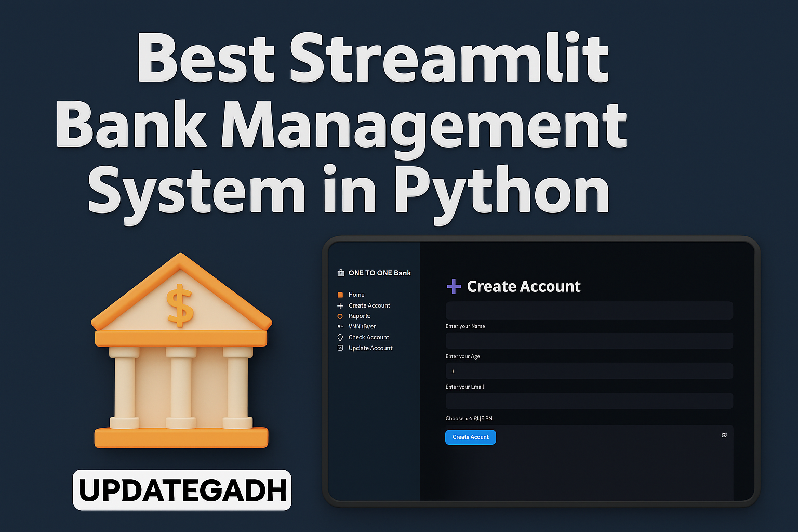This screenshot has height=532, width=798.
Task: Click the square icon beside Update Account
Action: [340, 348]
